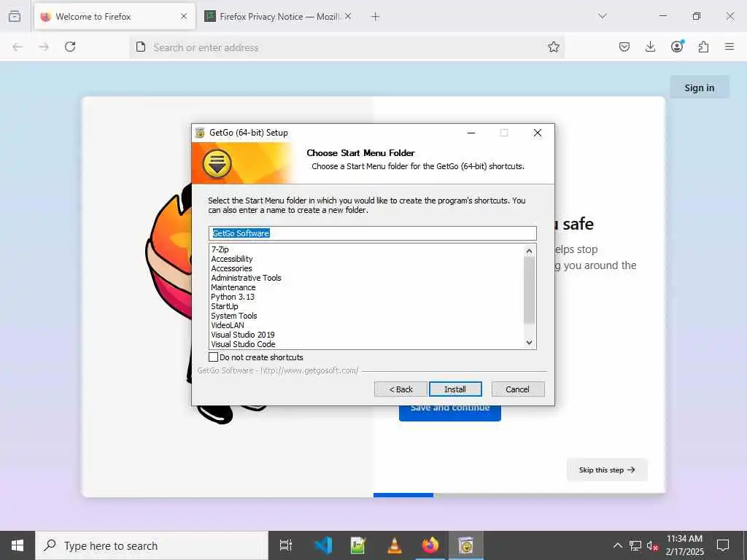Check Do not create shortcuts

[x=214, y=357]
